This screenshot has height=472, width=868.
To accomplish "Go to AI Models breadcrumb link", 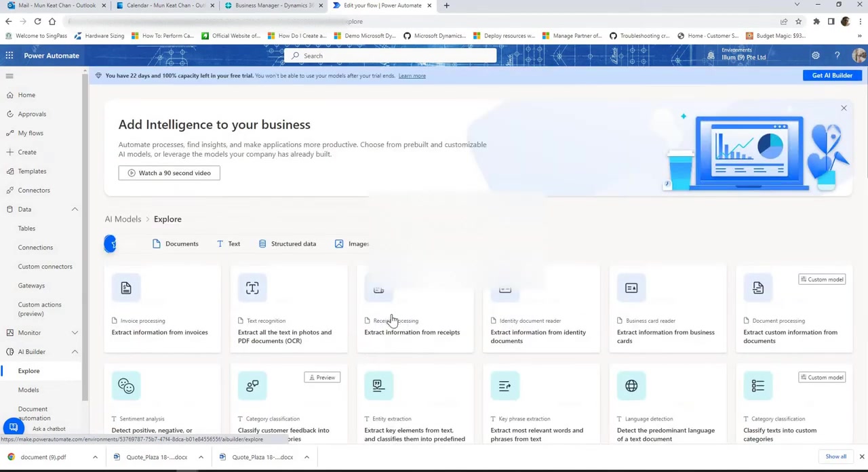I will coord(123,219).
